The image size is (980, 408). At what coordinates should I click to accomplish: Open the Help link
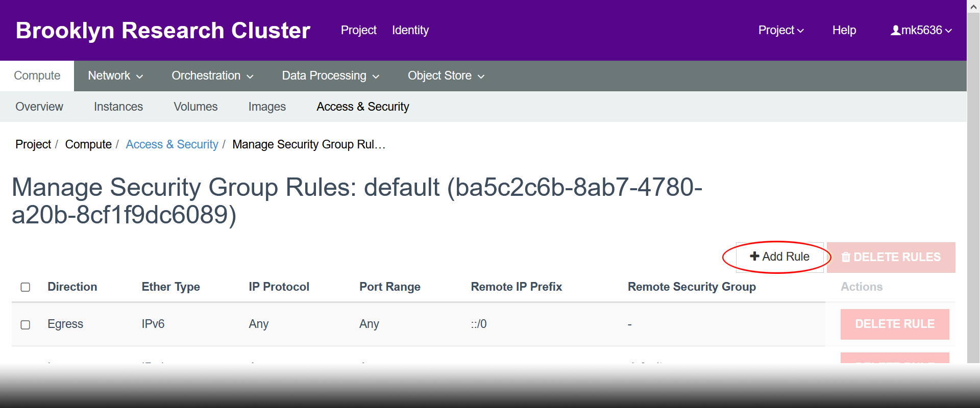[x=844, y=31]
